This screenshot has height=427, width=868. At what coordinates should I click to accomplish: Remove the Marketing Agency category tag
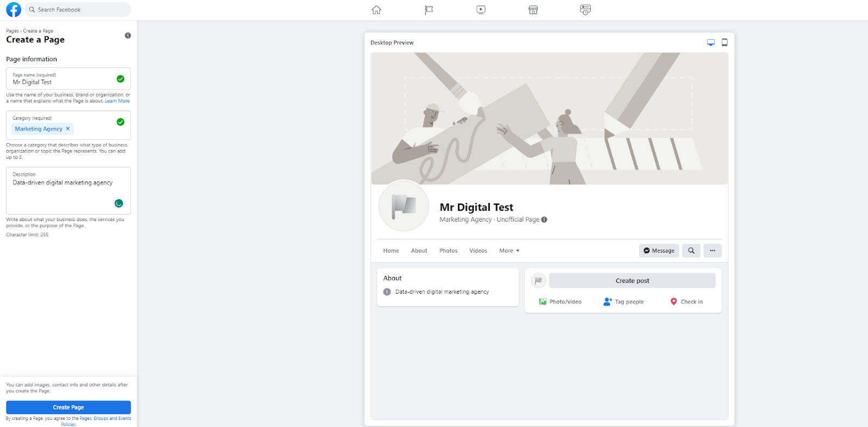click(68, 129)
